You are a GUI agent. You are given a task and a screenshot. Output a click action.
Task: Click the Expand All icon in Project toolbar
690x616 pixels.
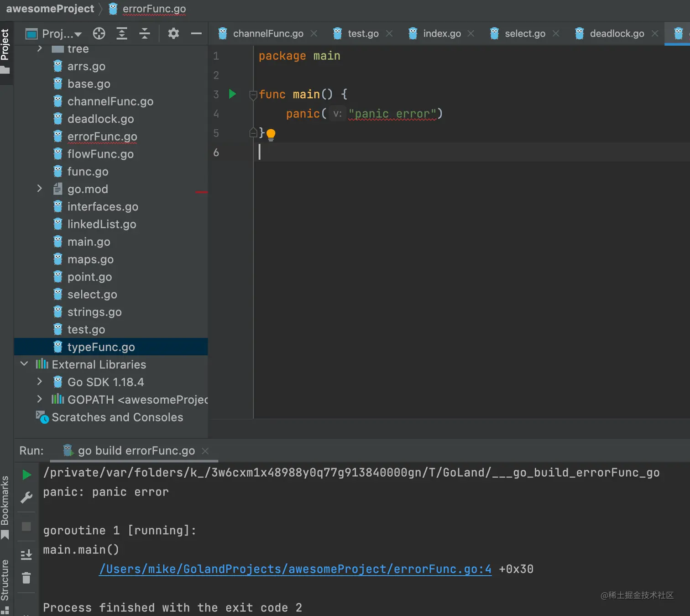tap(122, 33)
